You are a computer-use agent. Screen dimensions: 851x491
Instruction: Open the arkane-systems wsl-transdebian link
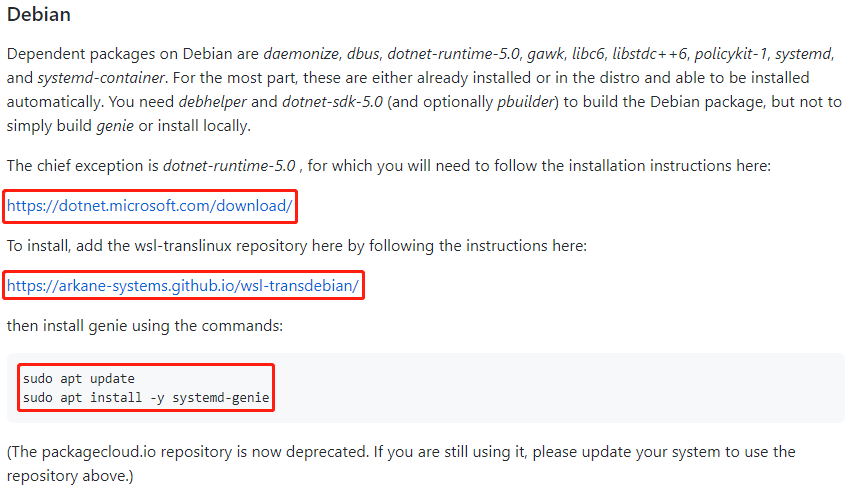pyautogui.click(x=183, y=287)
